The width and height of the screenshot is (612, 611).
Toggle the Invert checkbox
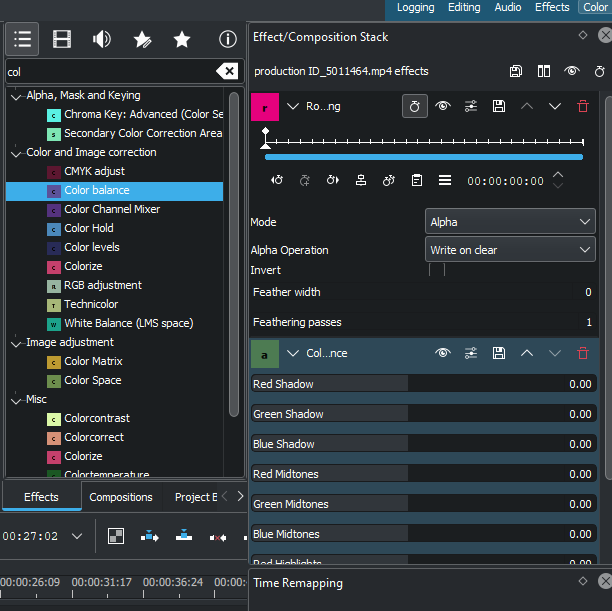pos(436,270)
